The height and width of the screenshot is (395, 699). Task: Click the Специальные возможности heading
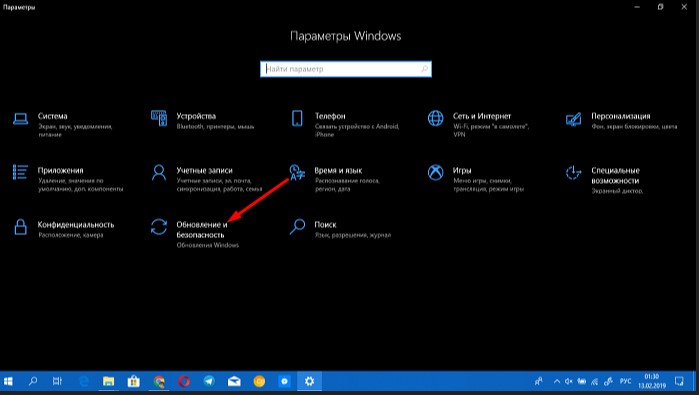click(x=615, y=175)
